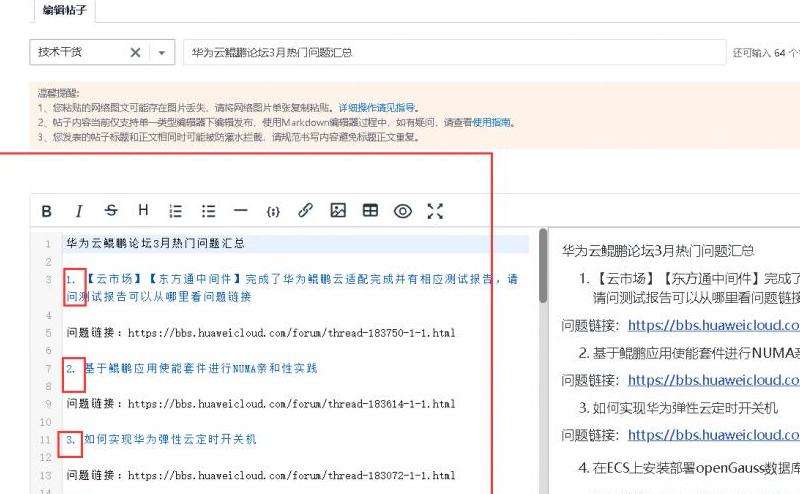
Task: Clear the 技术干货 category selection
Action: click(x=135, y=52)
